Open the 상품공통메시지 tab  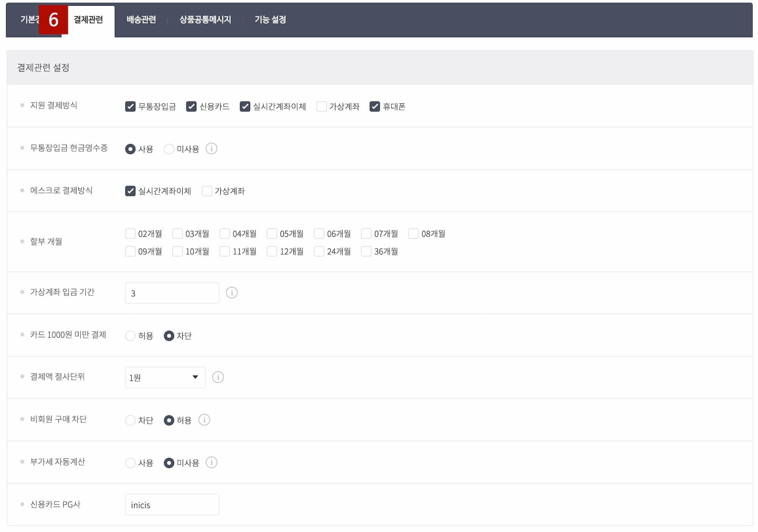205,20
